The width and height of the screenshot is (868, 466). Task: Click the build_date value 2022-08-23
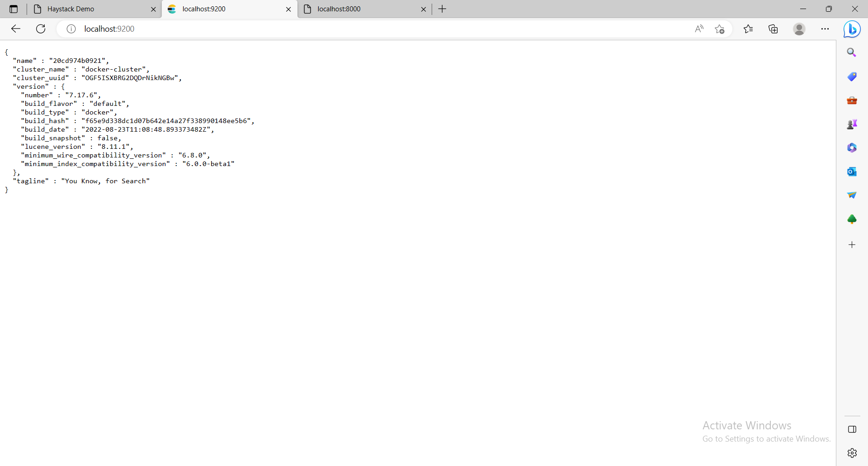point(146,129)
